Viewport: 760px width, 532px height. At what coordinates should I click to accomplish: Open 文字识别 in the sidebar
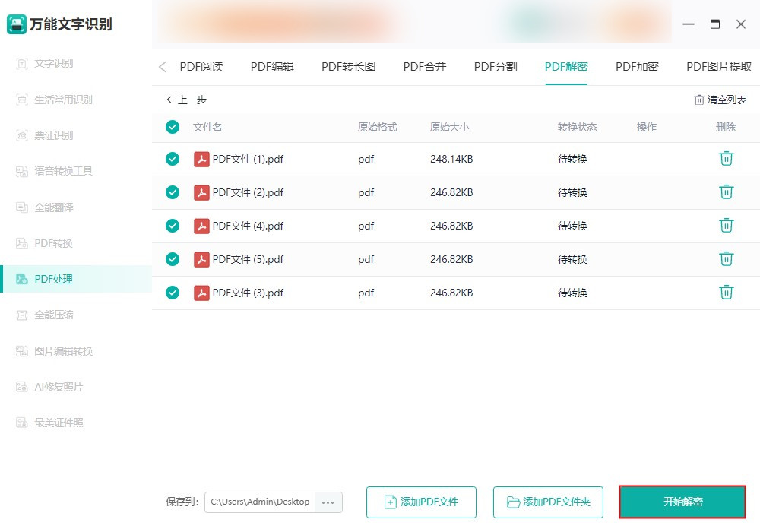click(x=45, y=64)
